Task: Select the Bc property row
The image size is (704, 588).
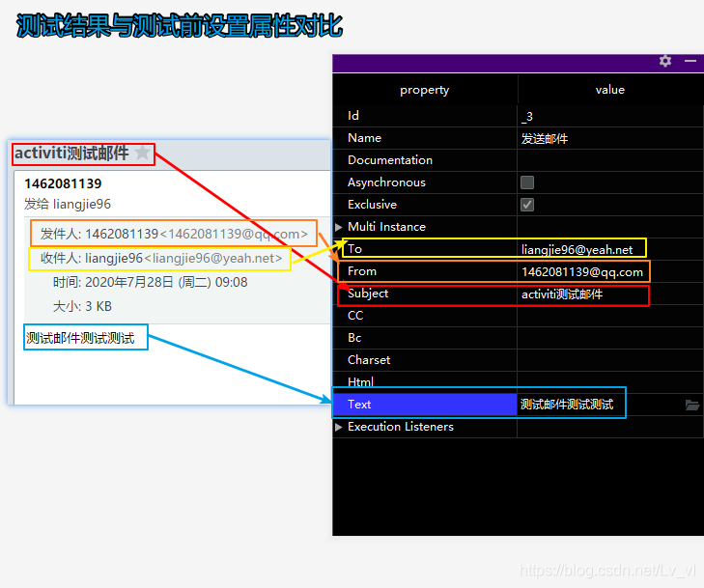Action: point(519,338)
